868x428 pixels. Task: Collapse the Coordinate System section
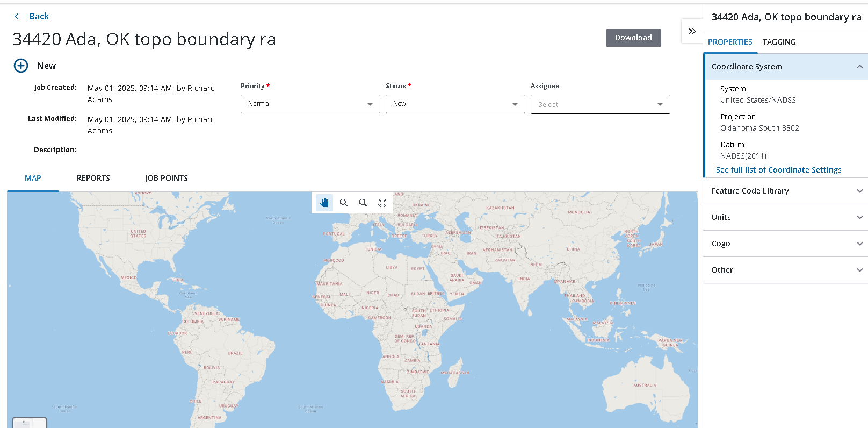point(786,67)
